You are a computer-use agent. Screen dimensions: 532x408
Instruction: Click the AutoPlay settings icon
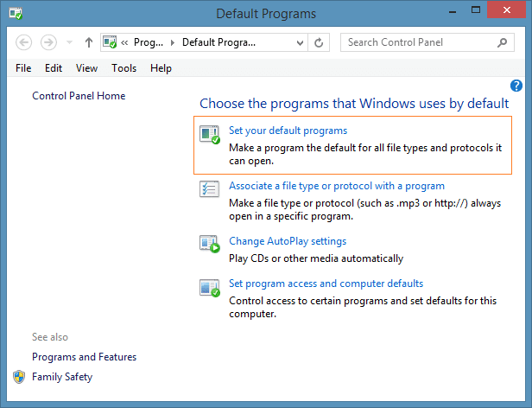coord(210,244)
